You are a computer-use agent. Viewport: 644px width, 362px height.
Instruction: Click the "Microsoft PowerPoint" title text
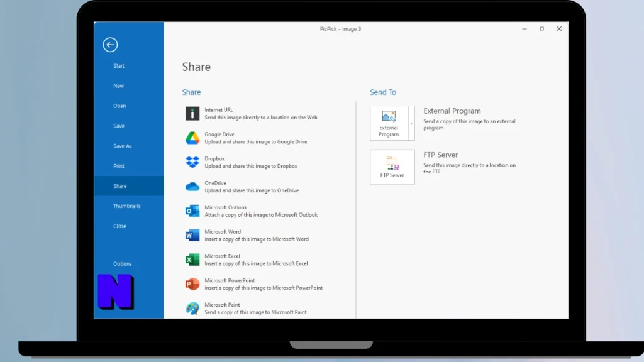(230, 281)
